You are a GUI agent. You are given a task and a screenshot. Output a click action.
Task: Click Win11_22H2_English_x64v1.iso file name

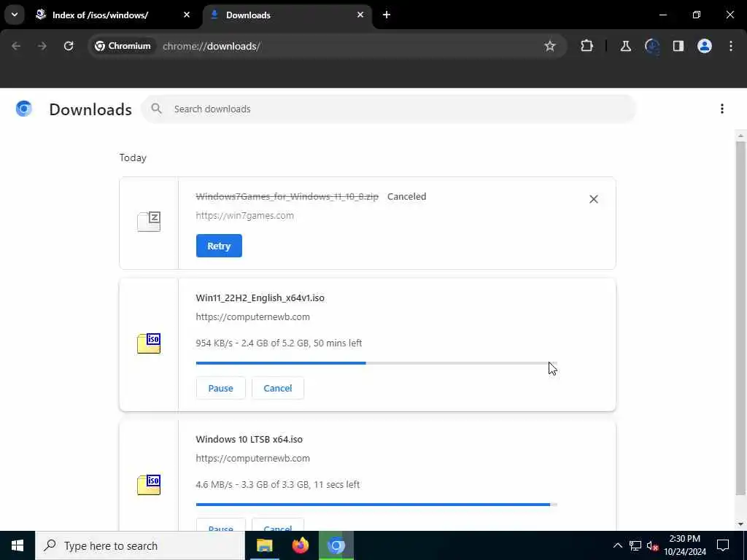tap(260, 298)
